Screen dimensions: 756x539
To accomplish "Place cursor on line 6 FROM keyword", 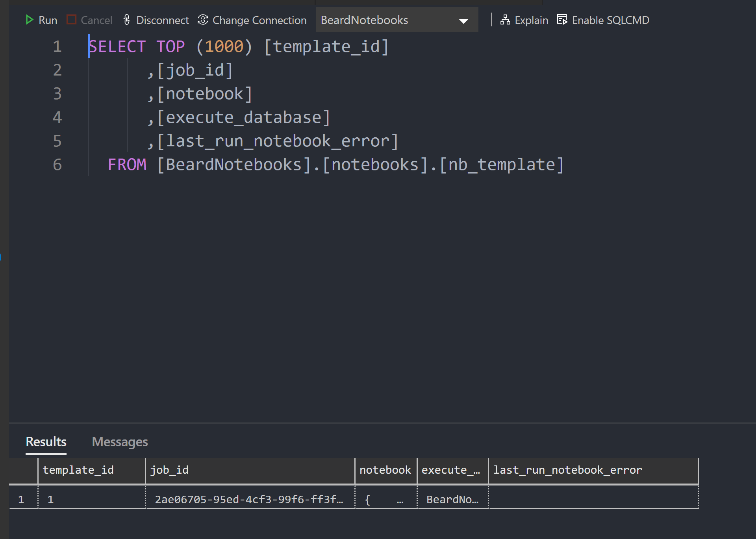I will tap(127, 164).
